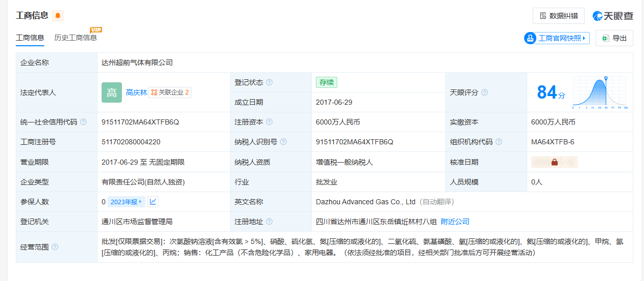Click help icon next to 统一社会信用代码
This screenshot has width=644, height=281.
click(x=83, y=122)
